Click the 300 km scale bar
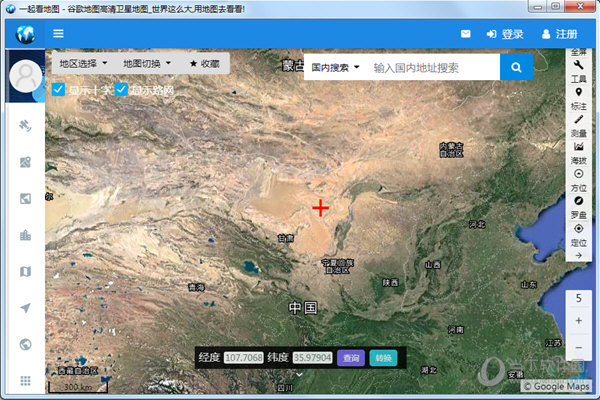Image resolution: width=600 pixels, height=400 pixels. click(78, 387)
